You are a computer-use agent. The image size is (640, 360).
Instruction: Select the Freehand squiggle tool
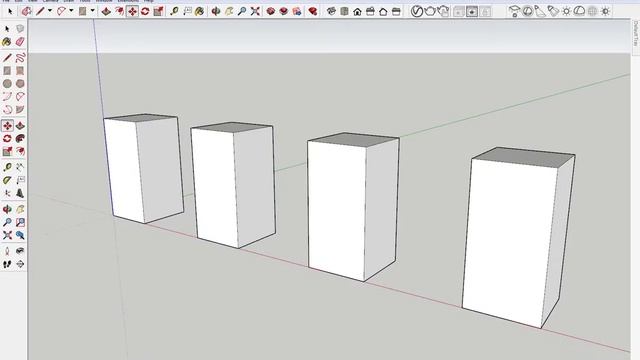tap(20, 58)
